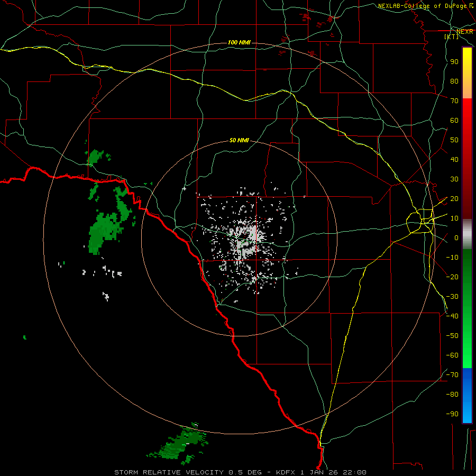This screenshot has width=476, height=476.
Task: Click the KT units label above the scale
Action: click(x=452, y=36)
